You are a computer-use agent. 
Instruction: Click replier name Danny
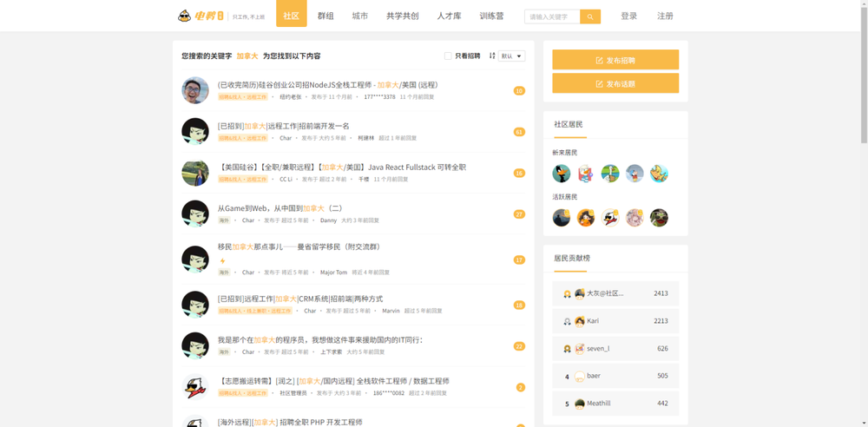click(x=328, y=220)
